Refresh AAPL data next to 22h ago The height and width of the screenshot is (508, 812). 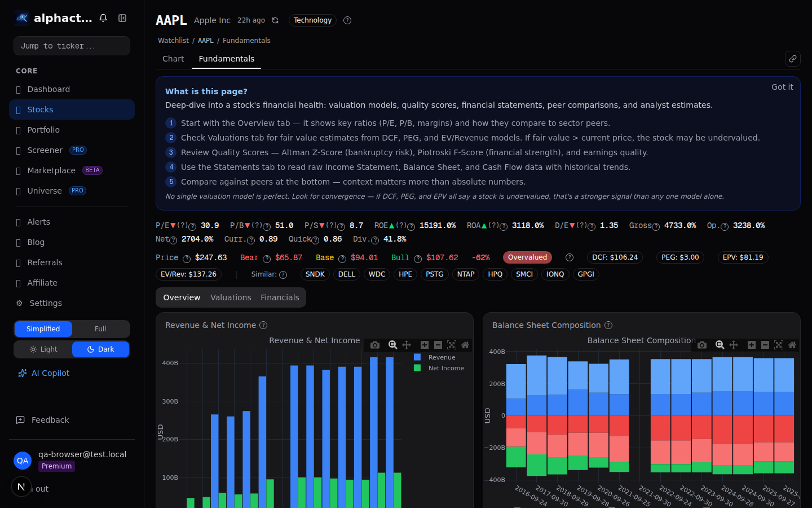coord(275,20)
